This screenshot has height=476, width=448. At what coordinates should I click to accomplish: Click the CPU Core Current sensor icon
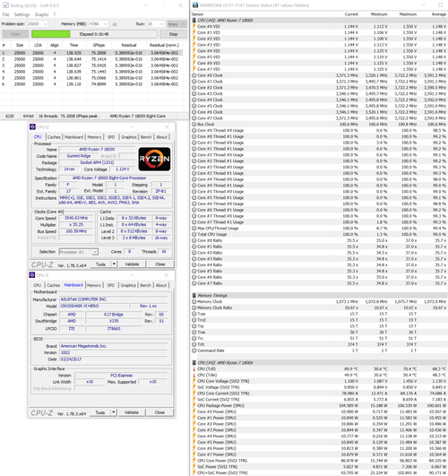click(x=194, y=394)
